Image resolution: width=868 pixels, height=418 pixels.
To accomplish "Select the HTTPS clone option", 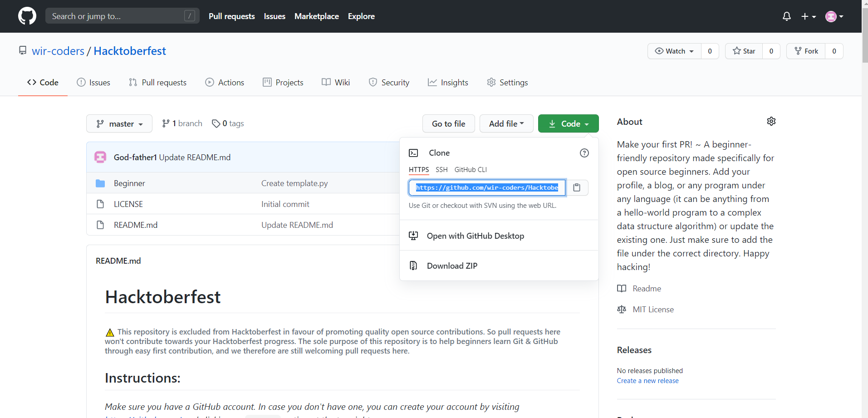I will (419, 170).
